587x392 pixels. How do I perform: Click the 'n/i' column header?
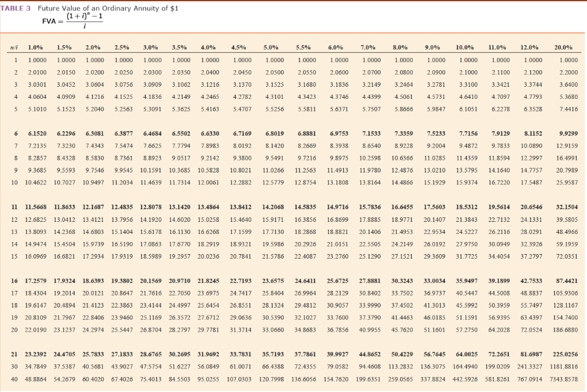14,48
